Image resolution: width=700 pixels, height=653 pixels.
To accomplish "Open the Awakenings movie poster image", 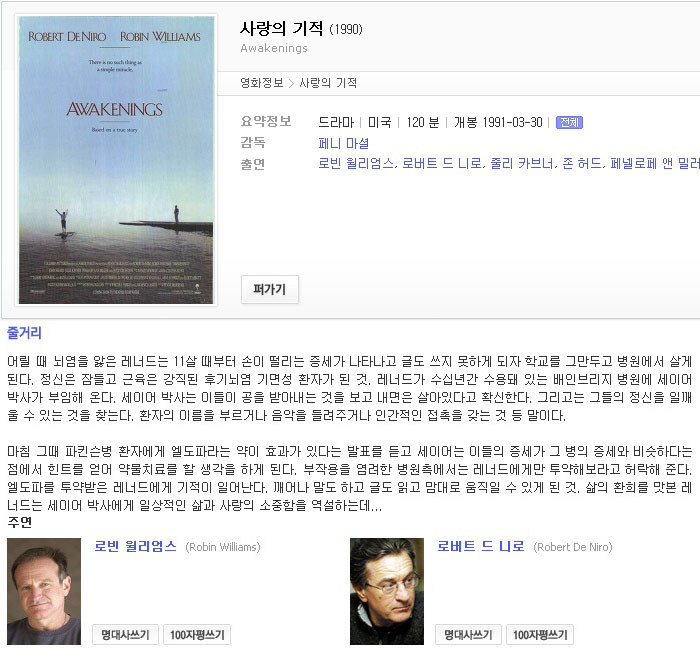I will (x=116, y=160).
